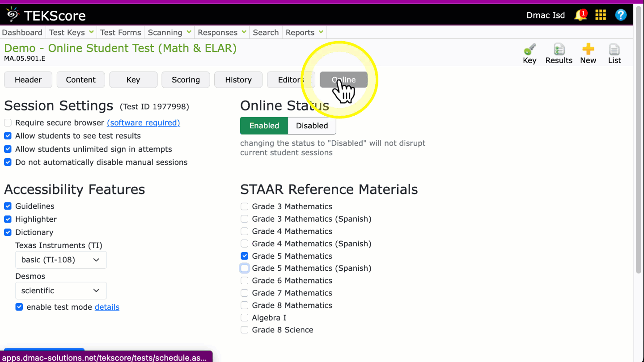Click the TEKScore logo icon
The image size is (644, 362).
pos(13,15)
